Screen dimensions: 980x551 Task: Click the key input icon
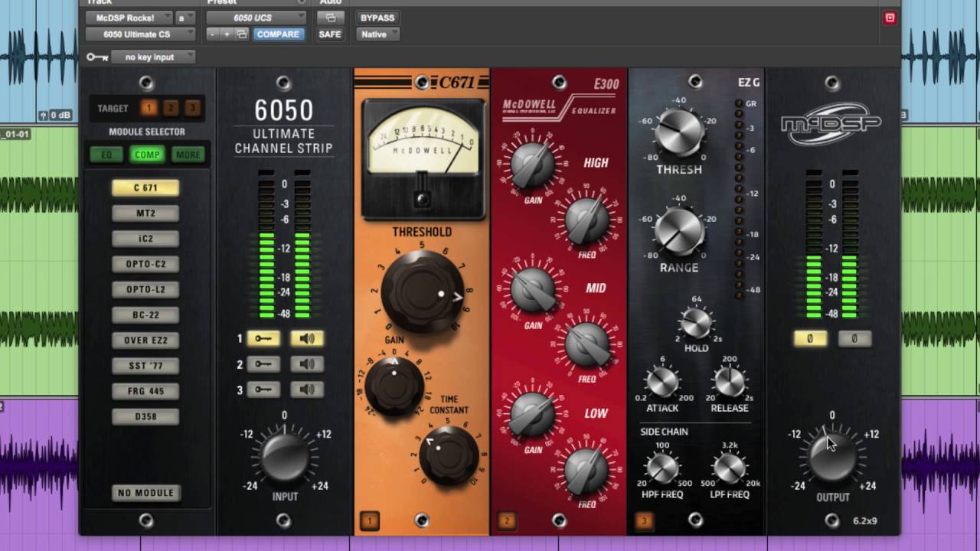coord(96,57)
